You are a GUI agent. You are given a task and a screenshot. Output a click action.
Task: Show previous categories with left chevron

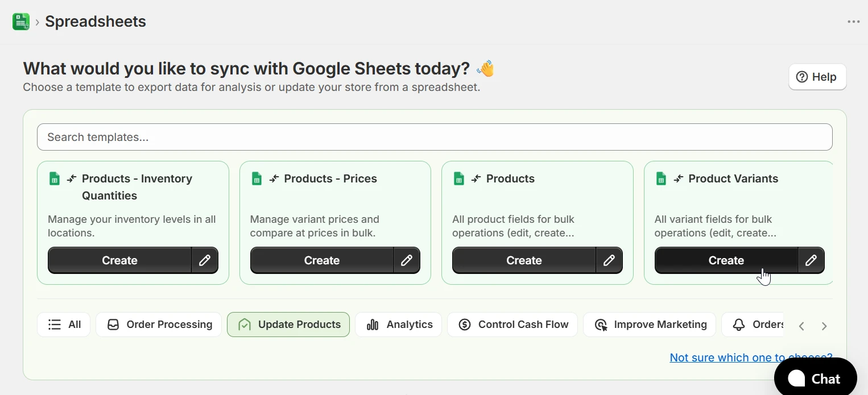[801, 326]
